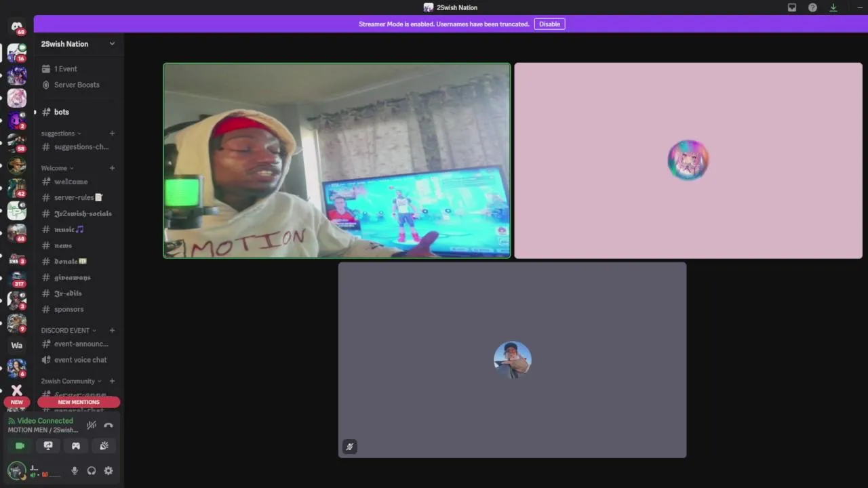Viewport: 868px width, 488px height.
Task: Click the green download update icon
Action: (833, 7)
